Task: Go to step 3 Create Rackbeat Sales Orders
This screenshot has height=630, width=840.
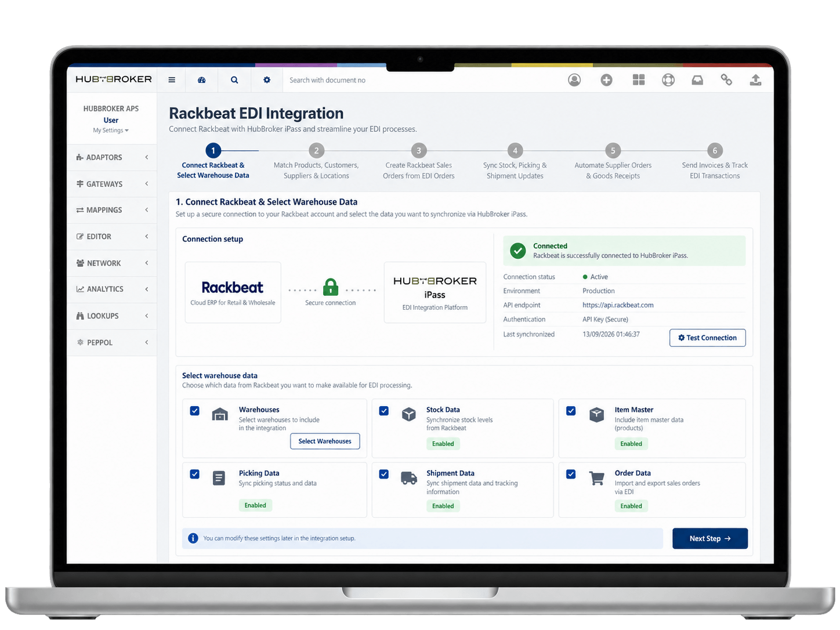Action: pyautogui.click(x=419, y=162)
